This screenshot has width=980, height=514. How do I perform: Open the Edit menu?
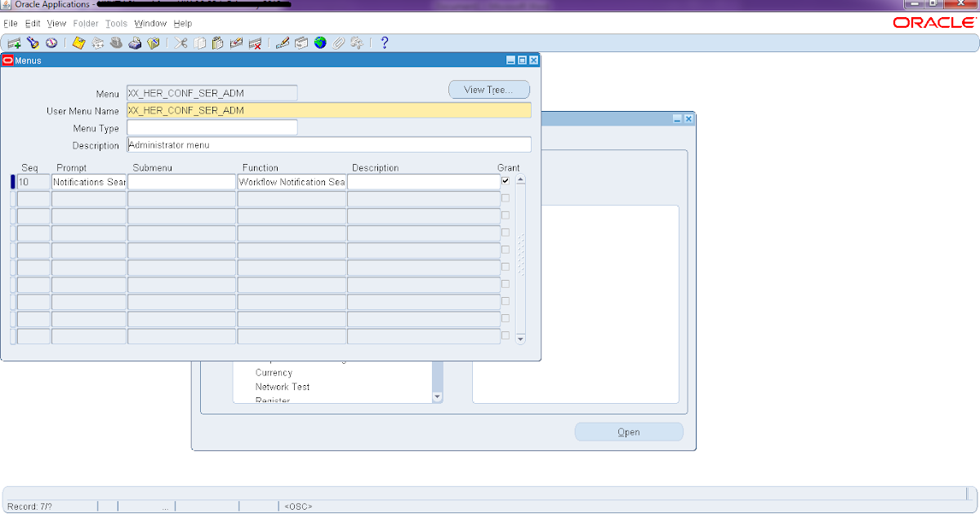point(33,24)
